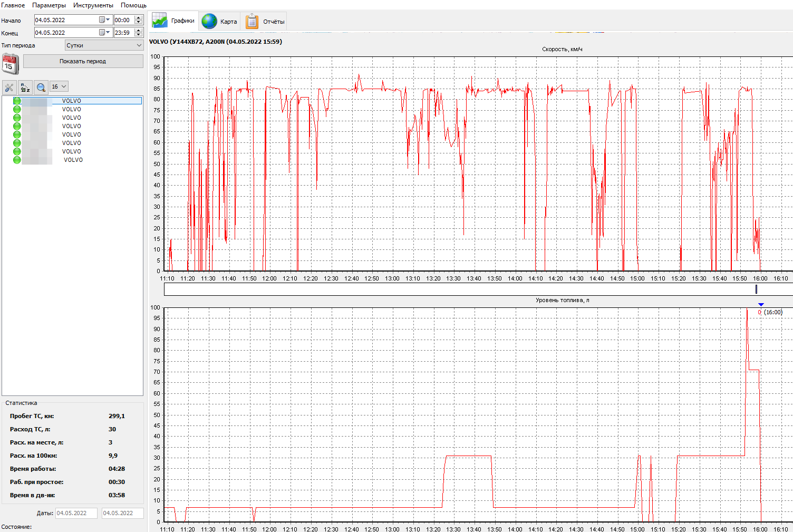Decrease the Конец time with down arrow

click(139, 35)
